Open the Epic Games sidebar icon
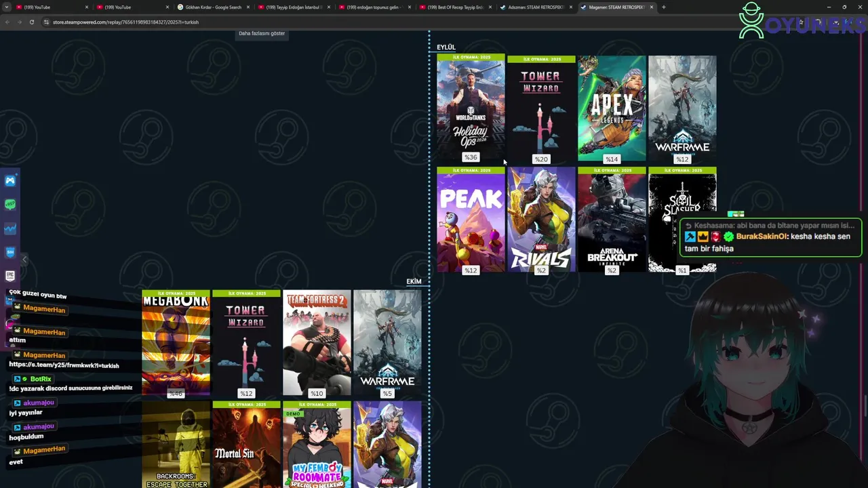This screenshot has width=868, height=488. click(x=10, y=276)
